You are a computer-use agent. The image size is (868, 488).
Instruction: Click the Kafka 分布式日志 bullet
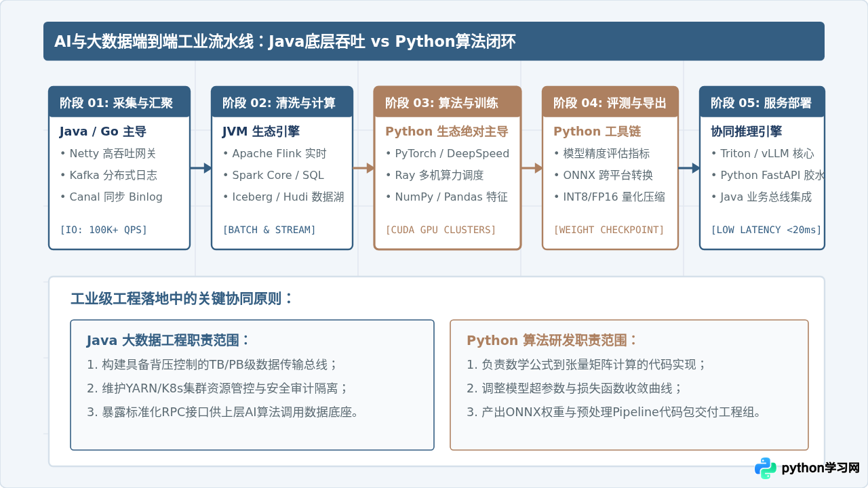coord(108,176)
